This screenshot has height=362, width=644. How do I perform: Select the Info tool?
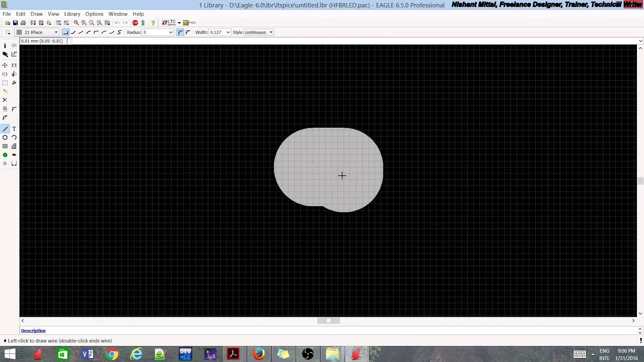[x=5, y=46]
